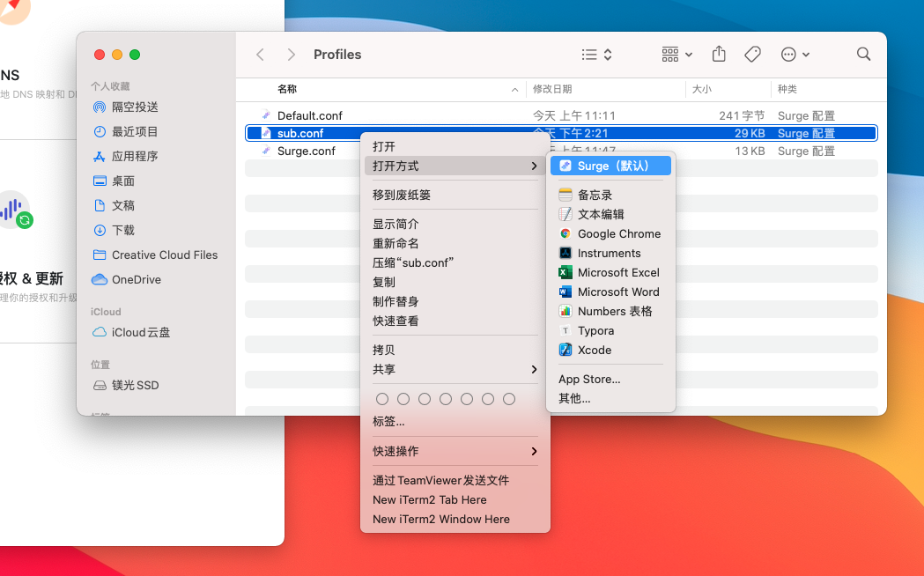Viewport: 924px width, 576px height.
Task: Select 重新命名 in the context menu
Action: [x=395, y=244]
